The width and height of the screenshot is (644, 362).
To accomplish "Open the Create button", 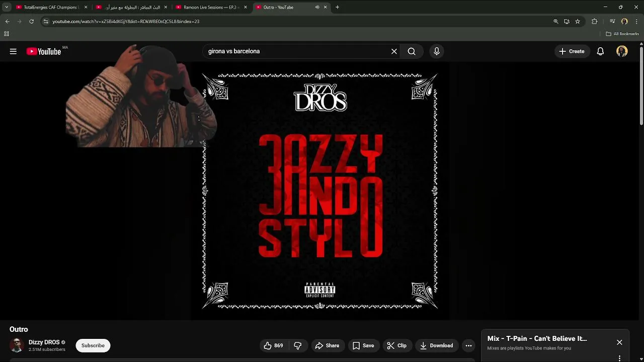I will pos(572,51).
